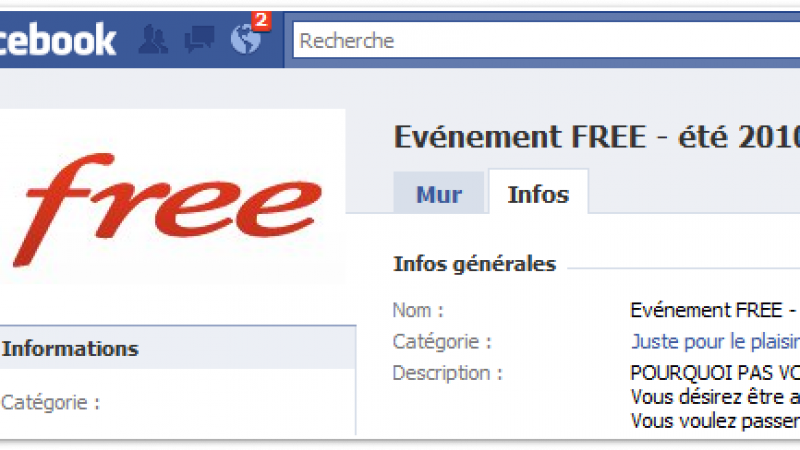Image resolution: width=800 pixels, height=450 pixels.
Task: Click the Infos générales section header
Action: point(474,264)
